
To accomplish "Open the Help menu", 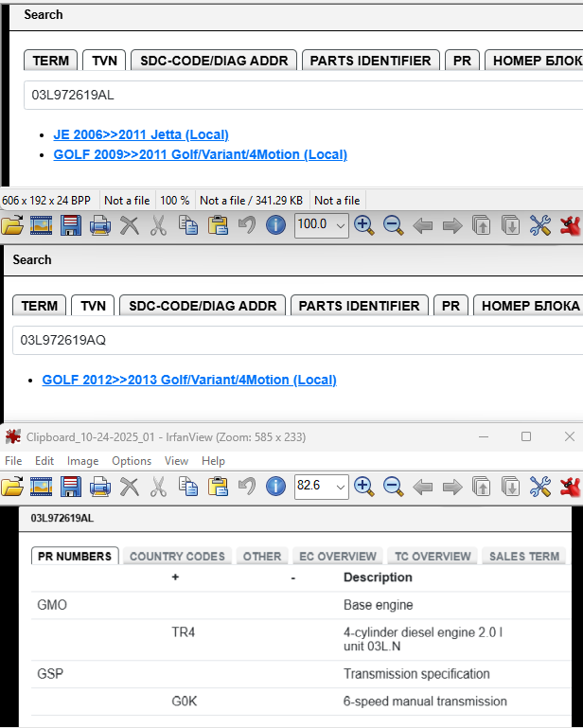I will [x=213, y=461].
